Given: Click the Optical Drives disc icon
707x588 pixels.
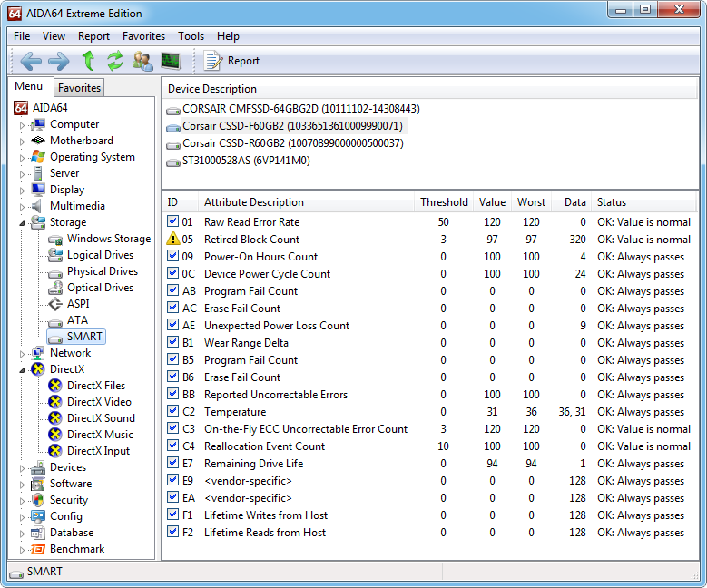Looking at the screenshot, I should point(55,288).
